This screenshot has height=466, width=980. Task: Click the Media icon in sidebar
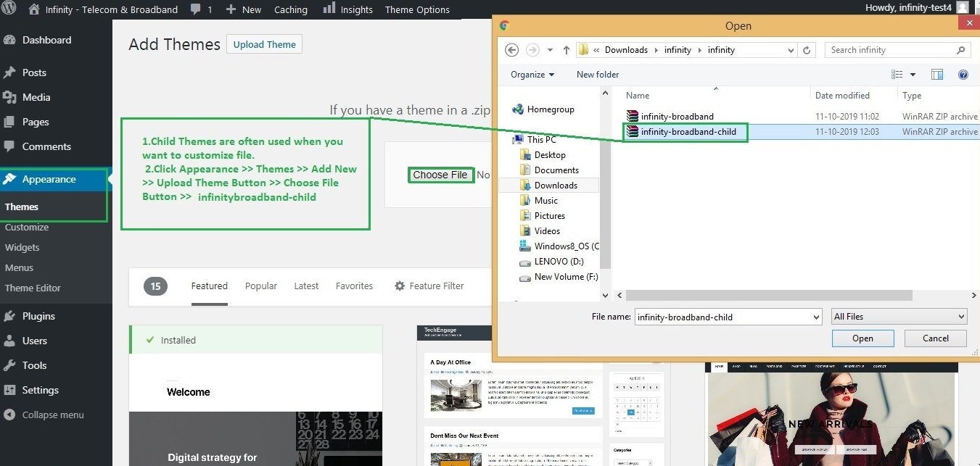tap(9, 97)
